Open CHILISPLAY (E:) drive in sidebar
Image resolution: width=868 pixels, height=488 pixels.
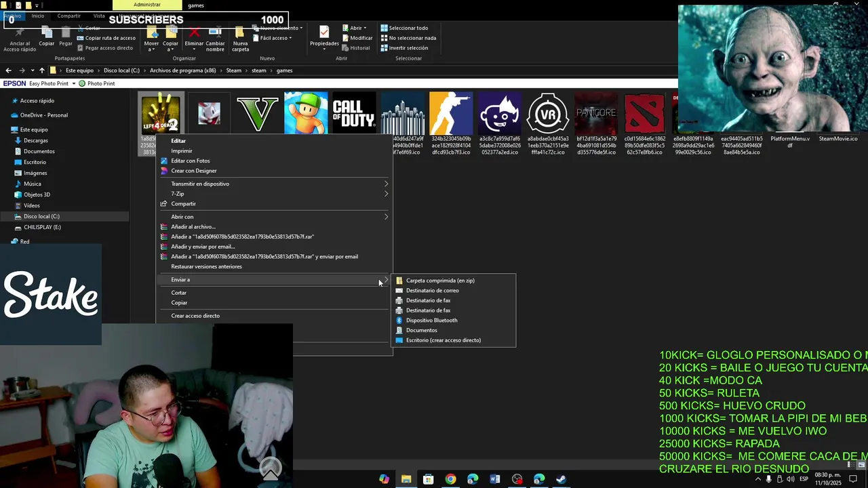(42, 227)
